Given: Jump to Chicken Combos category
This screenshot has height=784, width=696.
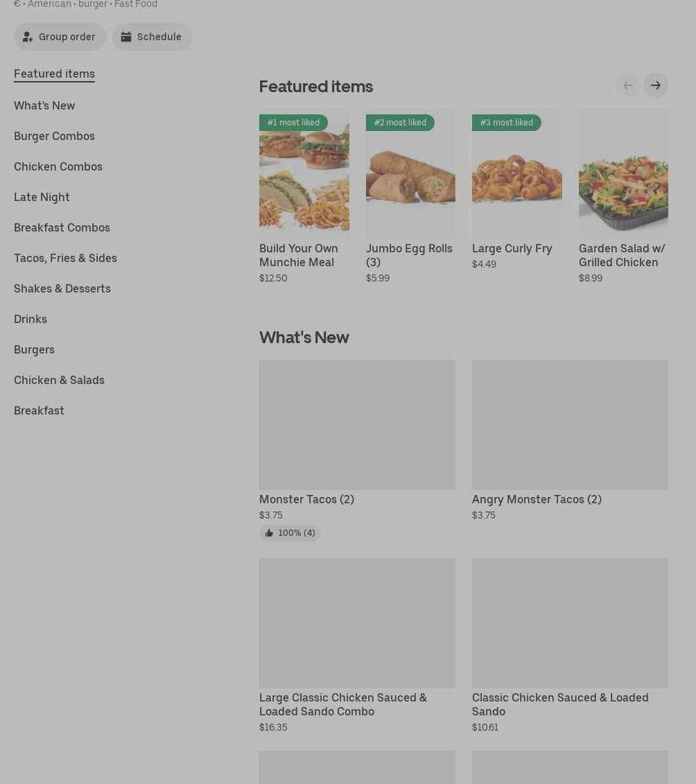Looking at the screenshot, I should 58,166.
